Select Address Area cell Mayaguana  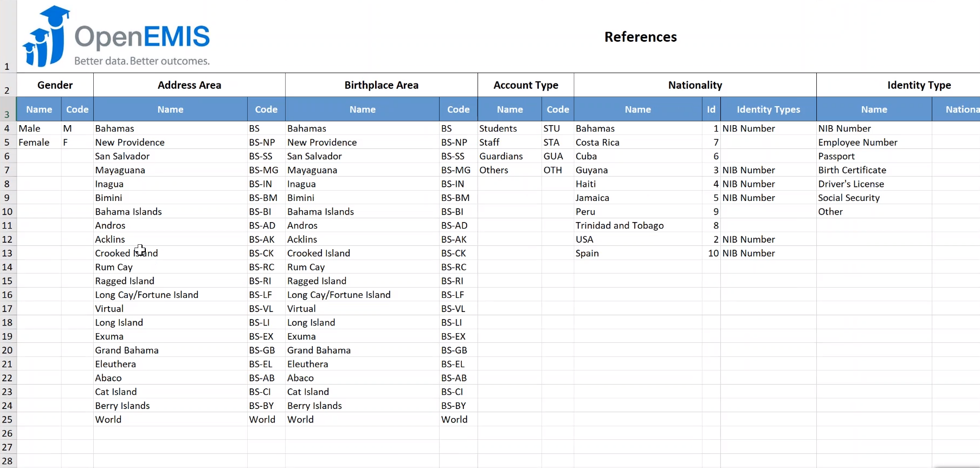point(170,170)
